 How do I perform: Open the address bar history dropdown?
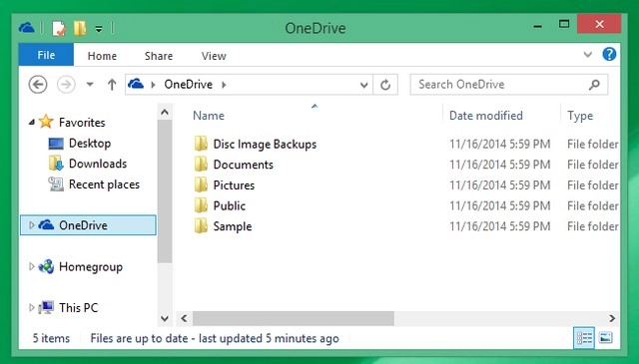363,85
